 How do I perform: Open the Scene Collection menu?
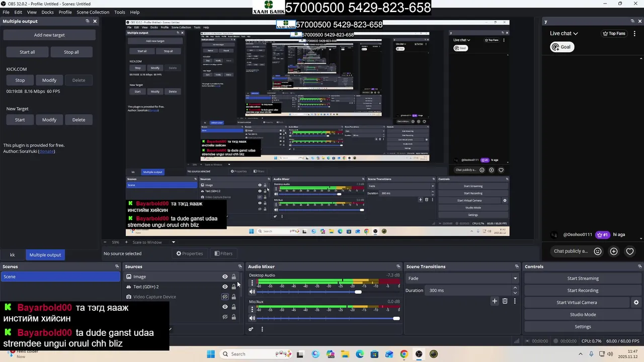coord(93,12)
